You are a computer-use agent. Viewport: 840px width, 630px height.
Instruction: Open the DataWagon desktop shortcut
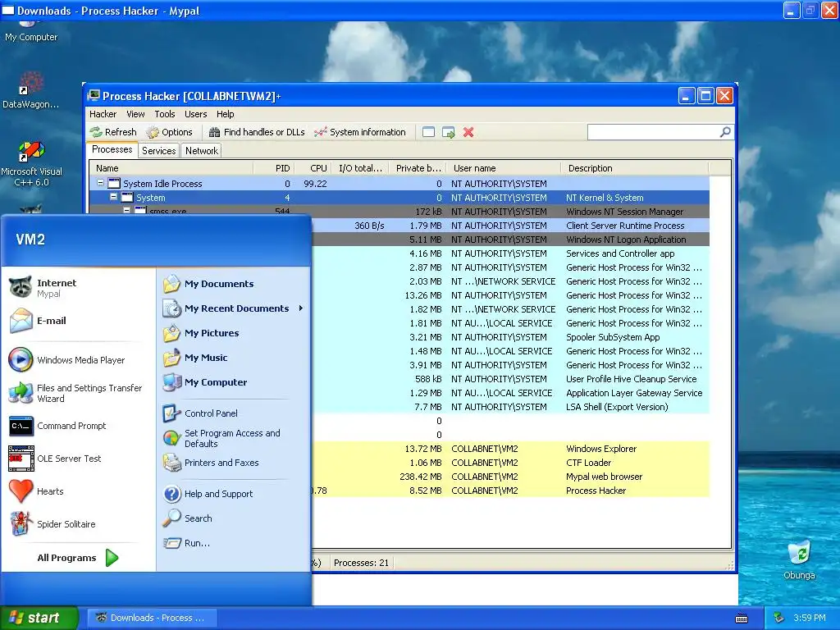tap(31, 89)
